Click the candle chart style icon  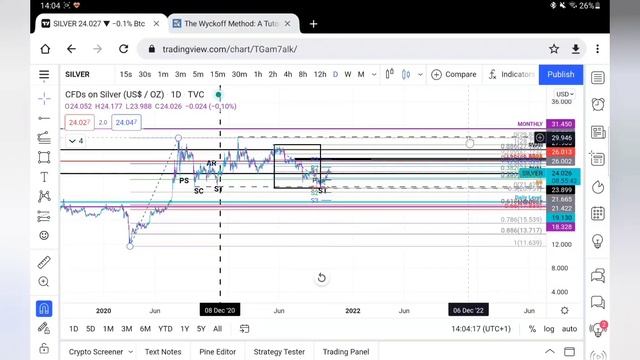(x=389, y=74)
